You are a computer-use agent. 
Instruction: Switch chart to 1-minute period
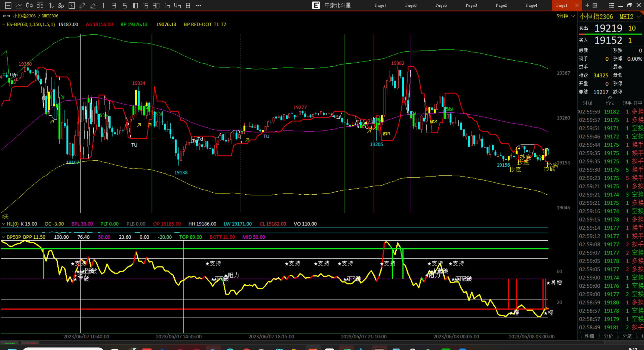pos(103,5)
